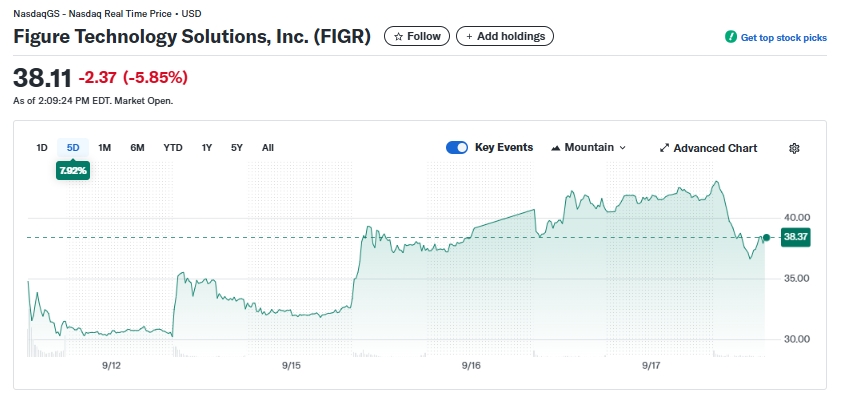This screenshot has width=842, height=396.
Task: Select the 5D time range
Action: [73, 148]
